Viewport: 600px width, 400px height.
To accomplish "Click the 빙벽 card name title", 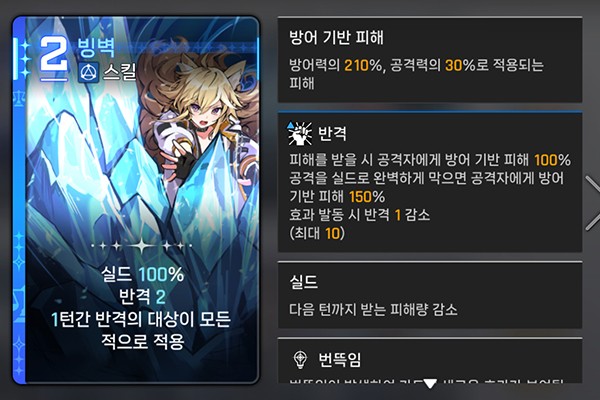I will (x=96, y=47).
